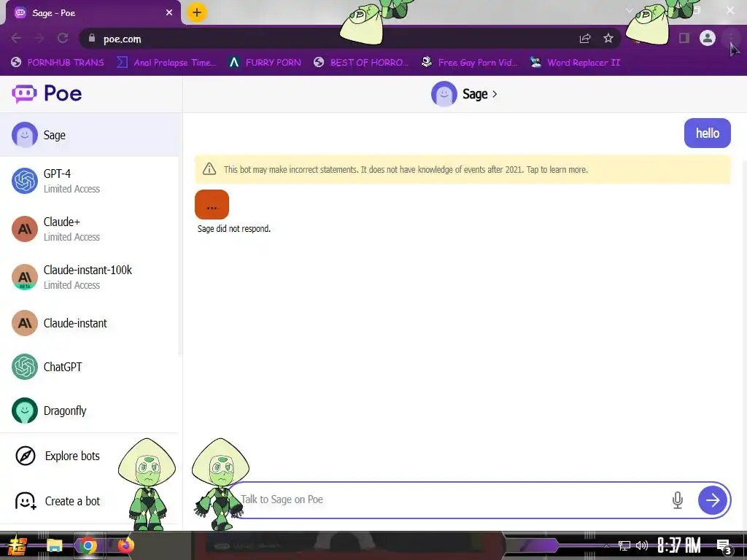747x560 pixels.
Task: Bookmark this page with star icon
Action: click(608, 39)
